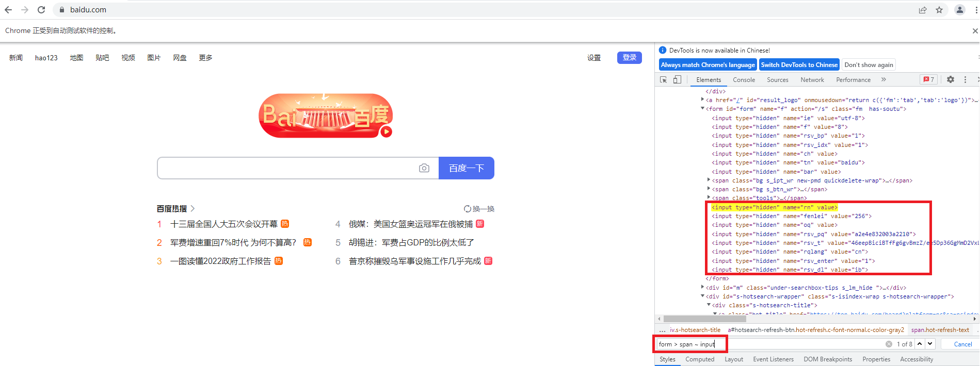Click the DevTools search field with form > span ~ input

coord(770,344)
